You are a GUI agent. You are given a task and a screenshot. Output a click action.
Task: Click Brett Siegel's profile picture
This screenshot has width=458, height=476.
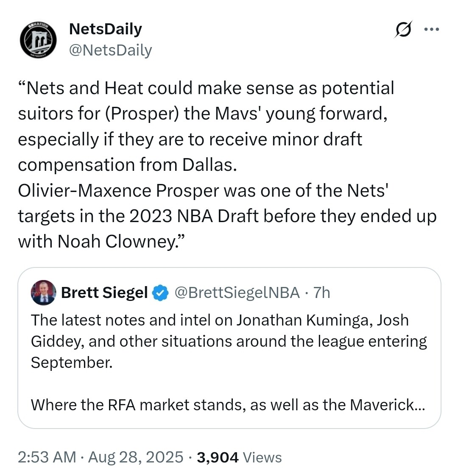click(43, 292)
